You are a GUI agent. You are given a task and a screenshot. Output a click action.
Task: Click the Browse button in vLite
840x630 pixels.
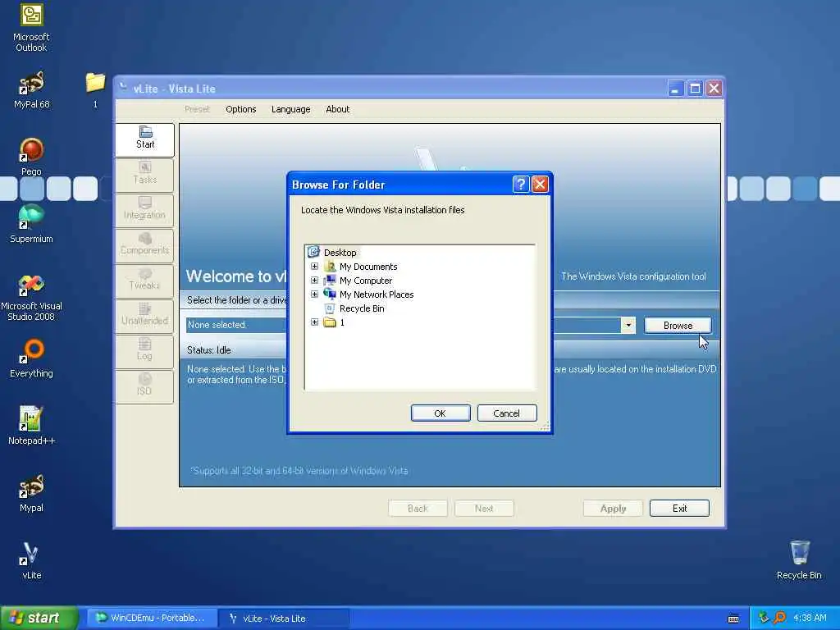click(x=678, y=325)
